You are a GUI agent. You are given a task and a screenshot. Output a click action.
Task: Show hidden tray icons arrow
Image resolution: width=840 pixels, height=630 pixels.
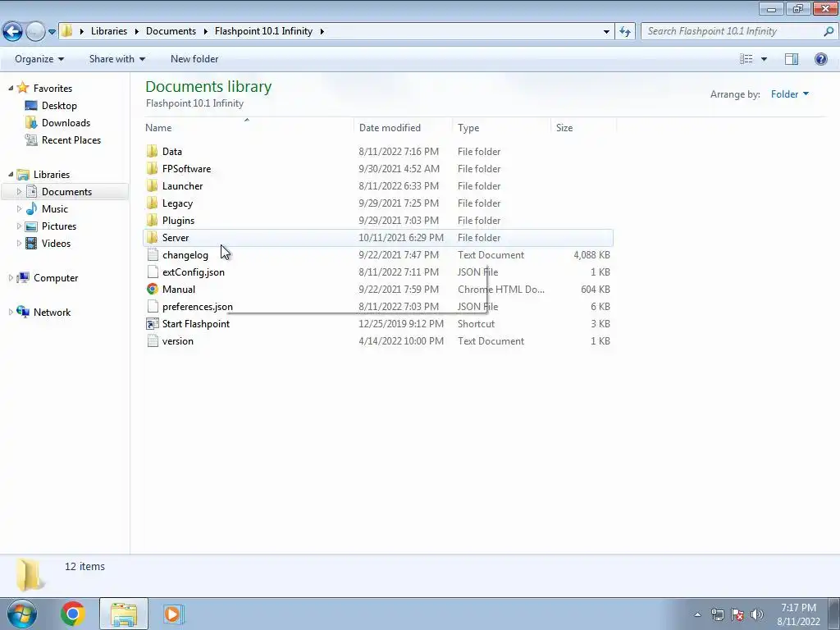697,614
